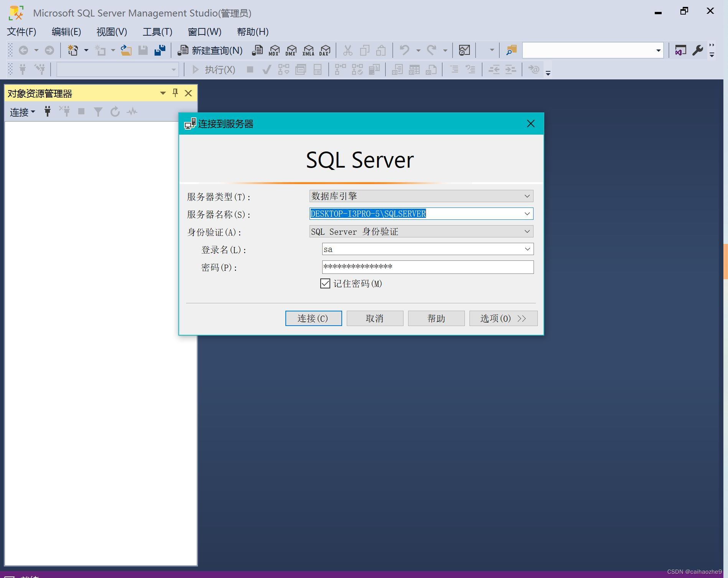Image resolution: width=728 pixels, height=578 pixels.
Task: Expand the Server Name dropdown arrow
Action: coord(527,214)
